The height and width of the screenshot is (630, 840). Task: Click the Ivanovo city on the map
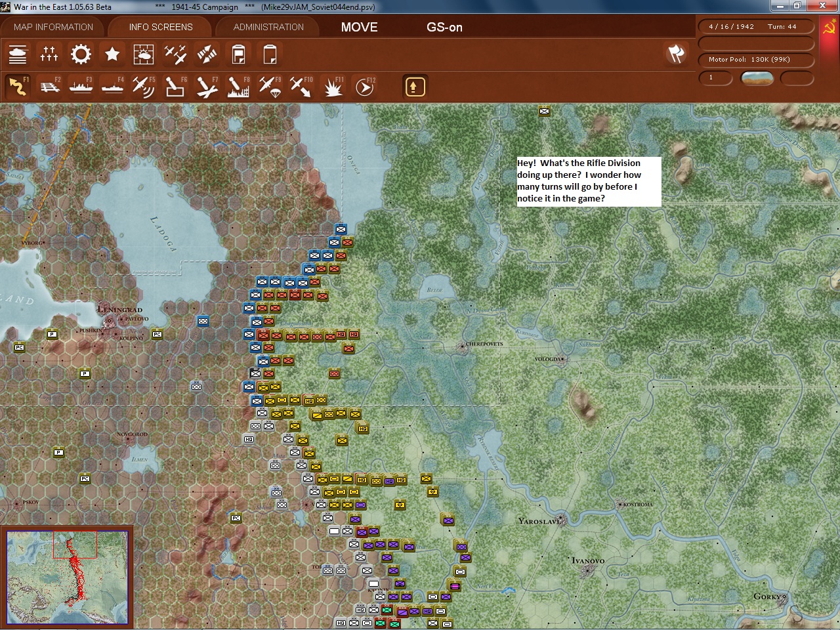tap(588, 561)
